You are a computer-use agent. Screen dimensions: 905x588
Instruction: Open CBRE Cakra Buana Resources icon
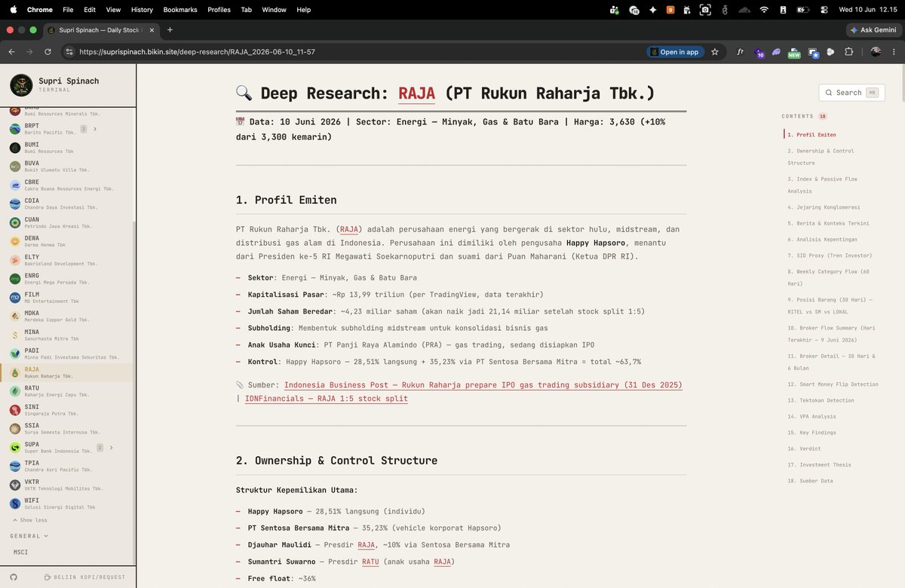pyautogui.click(x=15, y=185)
